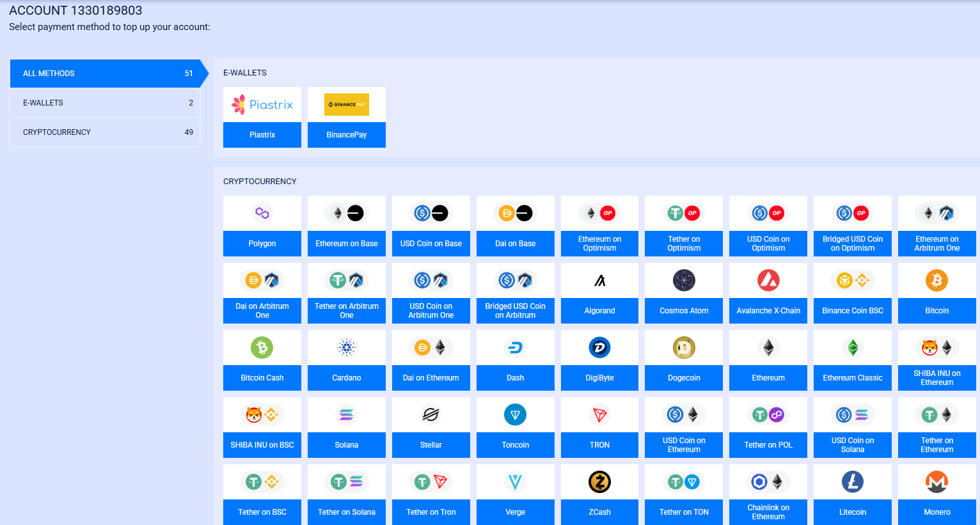Choose the Tether on Tron button
980x525 pixels.
click(x=431, y=512)
